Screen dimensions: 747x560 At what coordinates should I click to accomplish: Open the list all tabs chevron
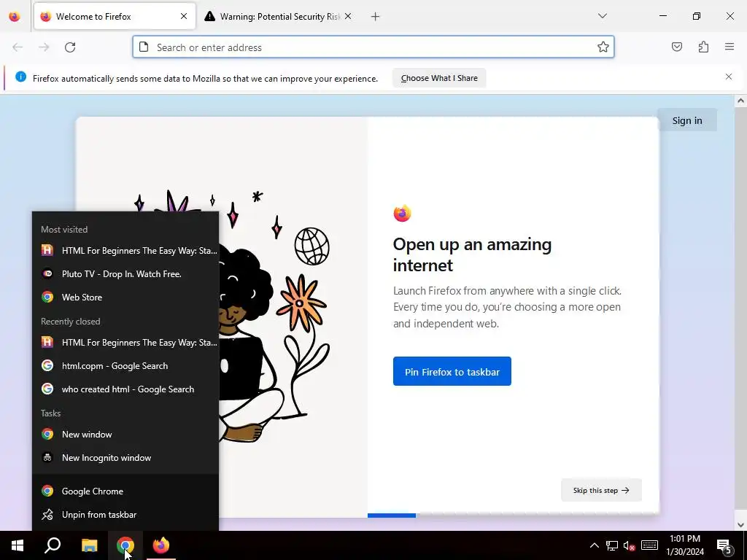click(x=602, y=16)
